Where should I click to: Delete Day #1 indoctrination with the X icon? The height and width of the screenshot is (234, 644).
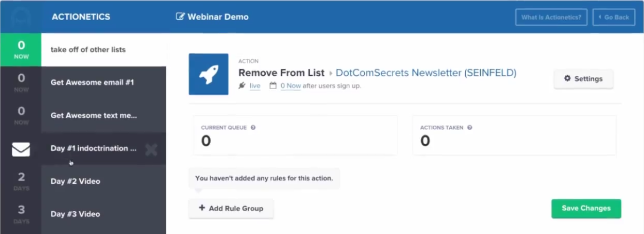(x=151, y=150)
